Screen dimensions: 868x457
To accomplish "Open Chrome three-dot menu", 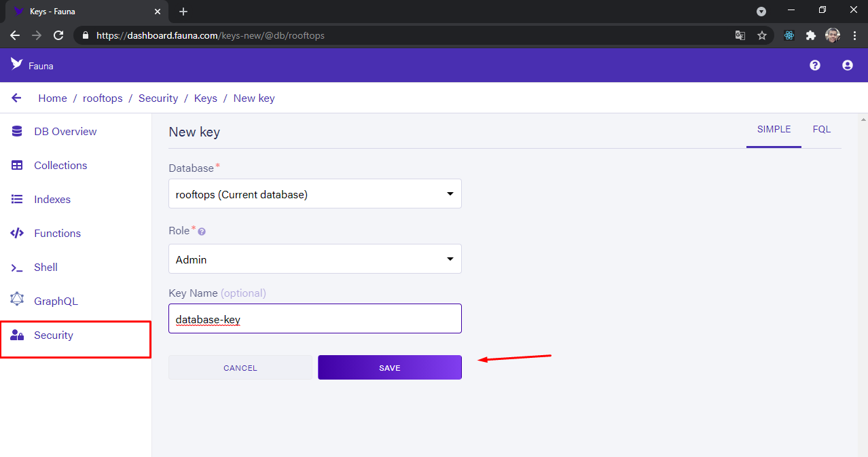I will click(854, 35).
